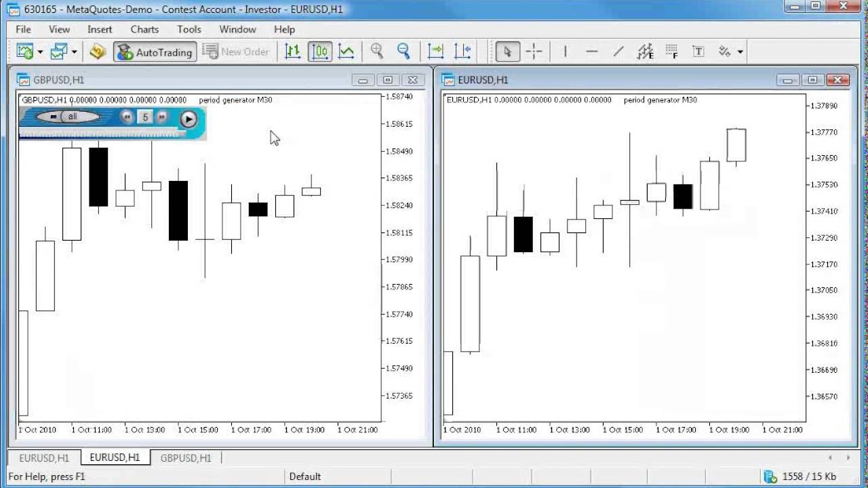Image resolution: width=868 pixels, height=488 pixels.
Task: Open the File menu
Action: pos(23,29)
